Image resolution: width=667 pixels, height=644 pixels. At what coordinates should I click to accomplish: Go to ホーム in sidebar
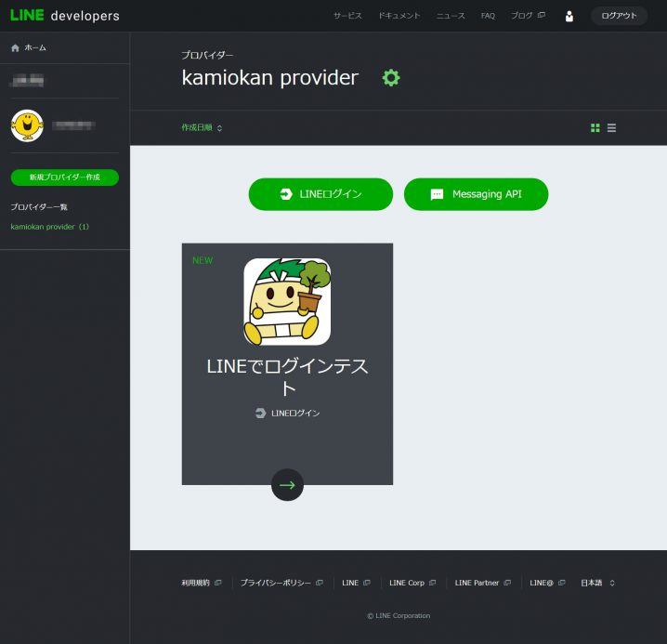click(35, 47)
